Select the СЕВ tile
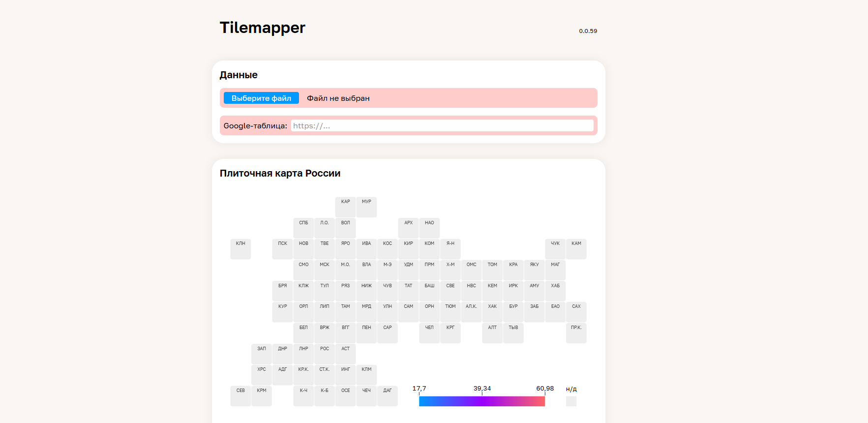 click(240, 396)
